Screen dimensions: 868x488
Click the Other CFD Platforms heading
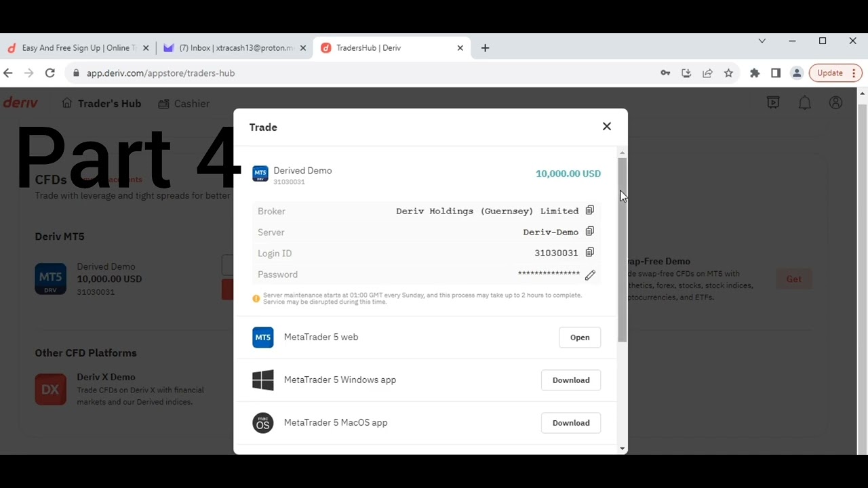pyautogui.click(x=86, y=353)
